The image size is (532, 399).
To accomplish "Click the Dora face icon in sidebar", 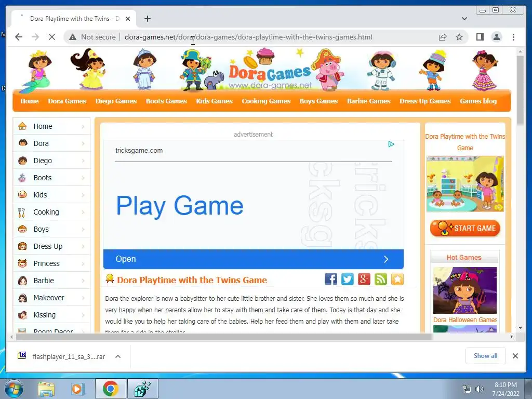I will (23, 143).
